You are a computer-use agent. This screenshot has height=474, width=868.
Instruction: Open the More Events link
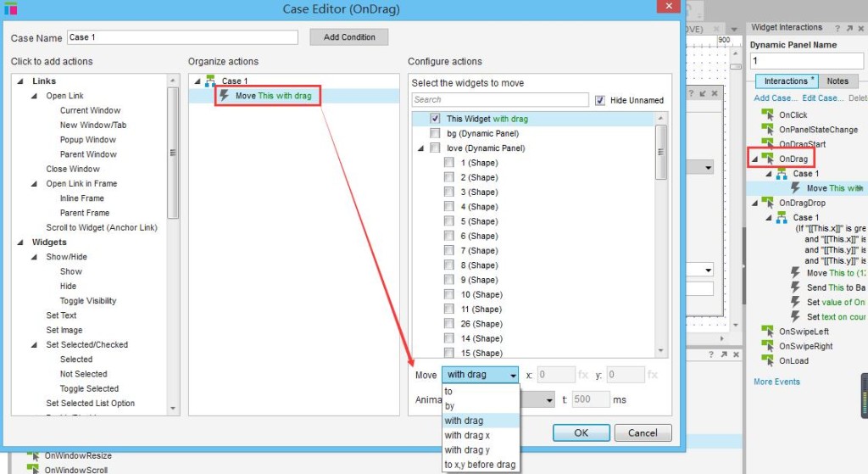pyautogui.click(x=776, y=382)
